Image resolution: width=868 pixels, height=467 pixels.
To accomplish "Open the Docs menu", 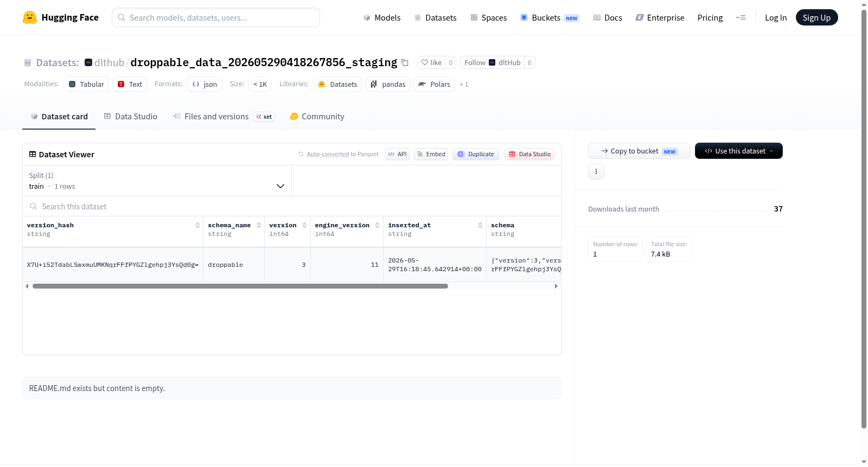I will 608,17.
